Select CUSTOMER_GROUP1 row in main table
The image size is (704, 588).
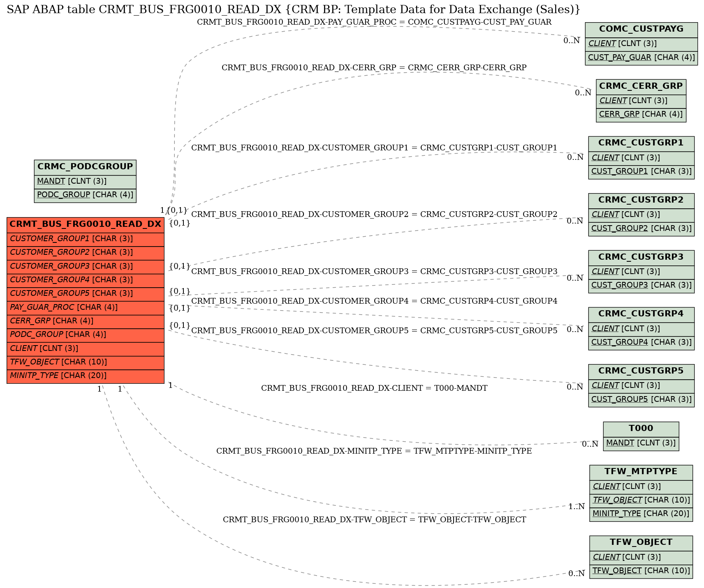click(86, 239)
